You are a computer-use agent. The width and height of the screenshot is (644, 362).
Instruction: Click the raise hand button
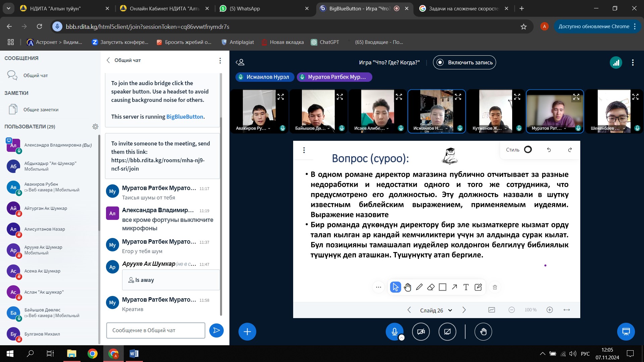(483, 332)
